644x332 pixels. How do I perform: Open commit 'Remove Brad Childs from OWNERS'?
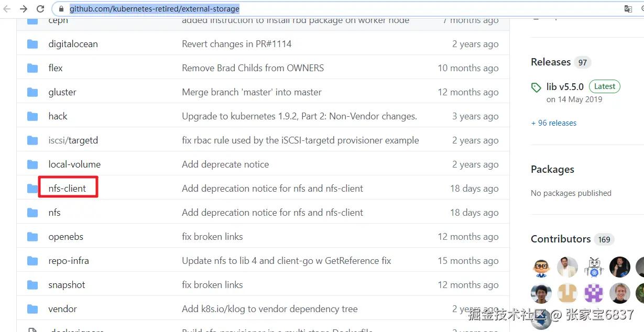[x=253, y=68]
